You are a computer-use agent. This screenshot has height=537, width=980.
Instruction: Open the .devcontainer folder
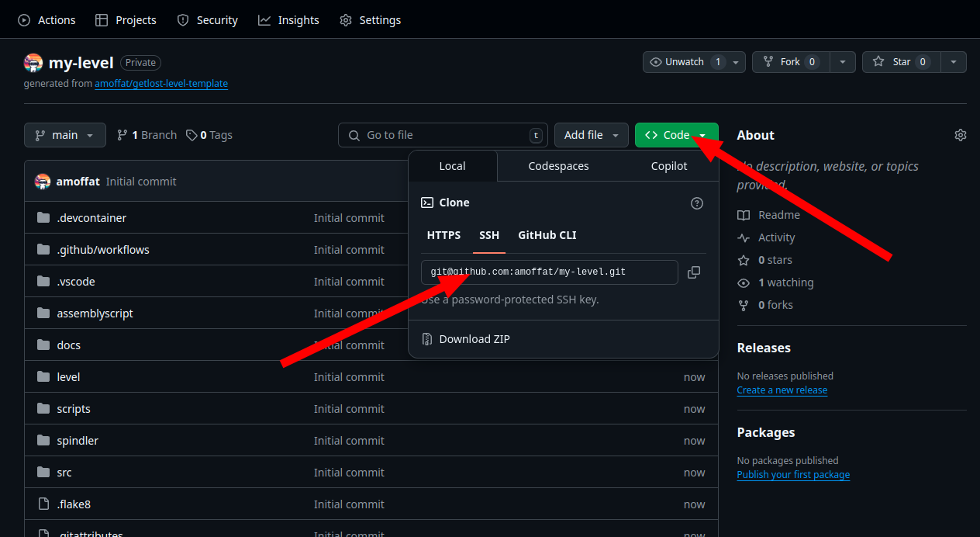pyautogui.click(x=91, y=218)
